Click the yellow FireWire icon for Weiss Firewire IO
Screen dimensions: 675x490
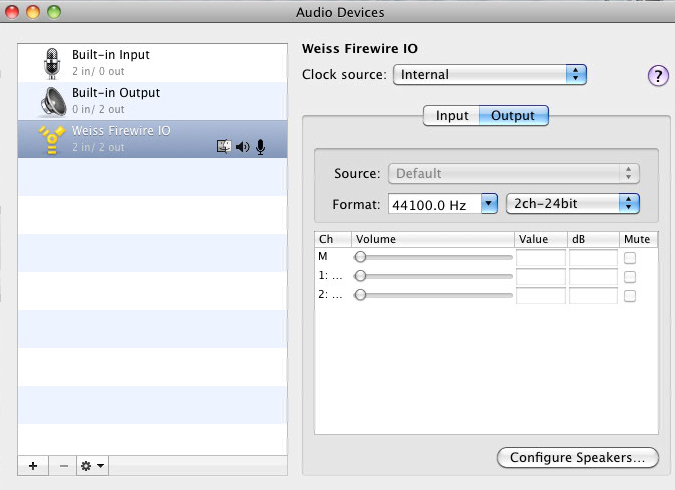(x=52, y=140)
